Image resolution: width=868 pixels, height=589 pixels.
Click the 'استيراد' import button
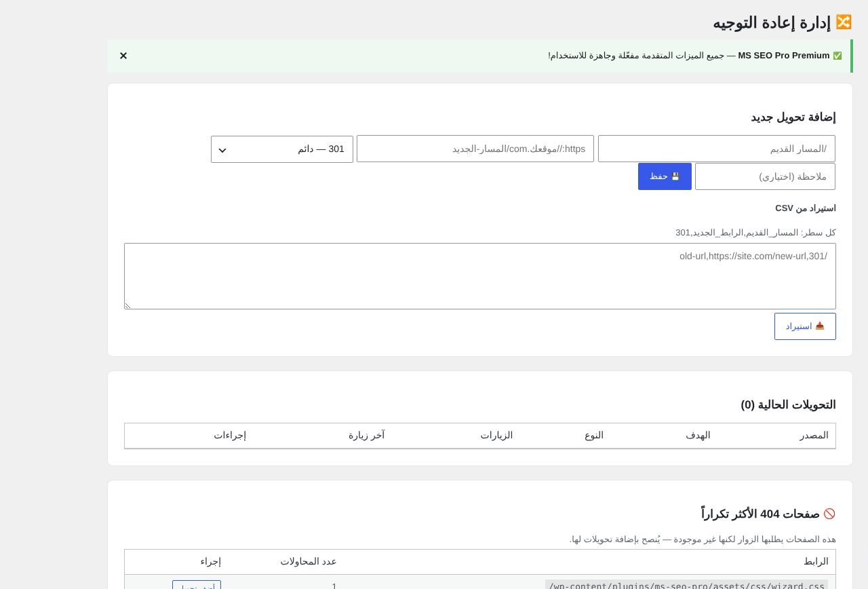click(x=805, y=326)
